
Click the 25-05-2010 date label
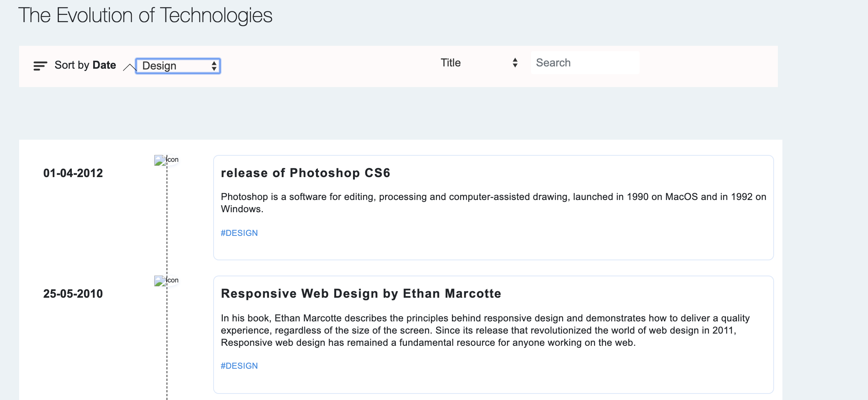tap(73, 294)
